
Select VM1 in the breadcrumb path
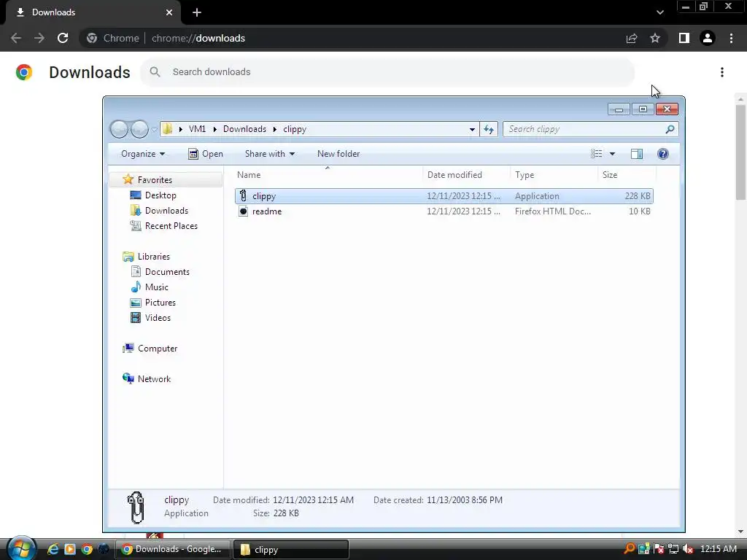click(x=197, y=129)
